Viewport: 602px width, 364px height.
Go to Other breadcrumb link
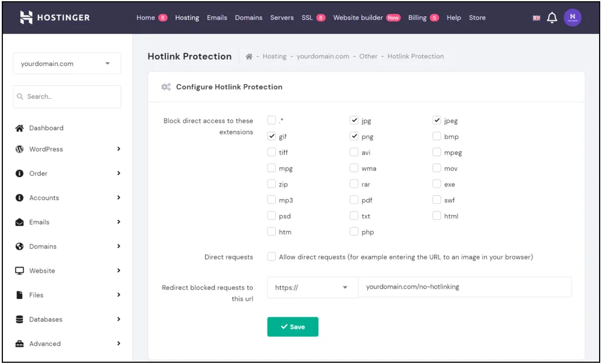[368, 57]
